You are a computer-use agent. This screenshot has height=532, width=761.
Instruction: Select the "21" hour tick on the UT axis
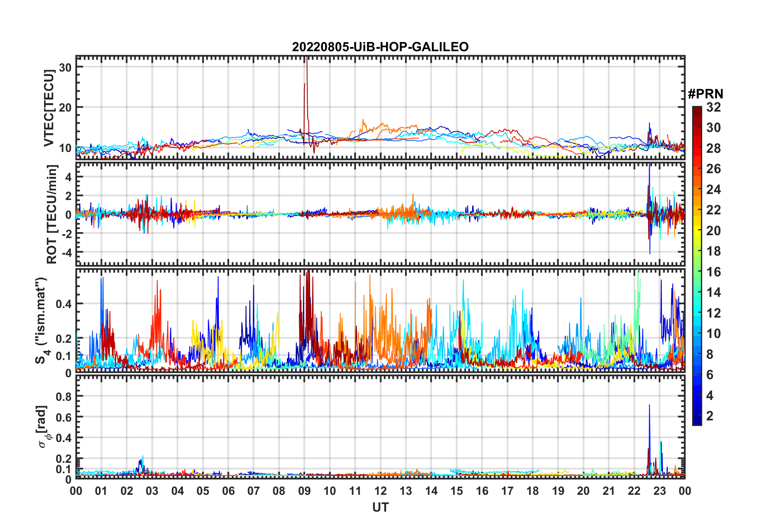(x=609, y=491)
